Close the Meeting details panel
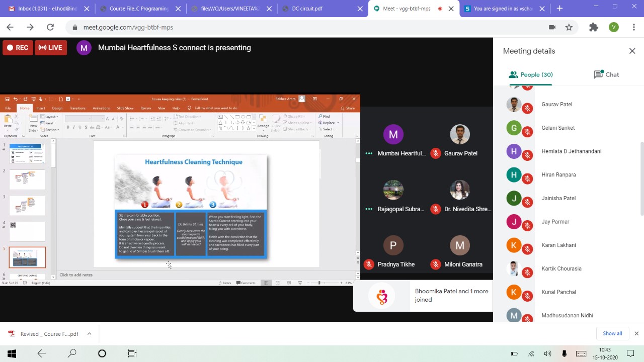Screen dimensions: 644x362 coord(632,51)
